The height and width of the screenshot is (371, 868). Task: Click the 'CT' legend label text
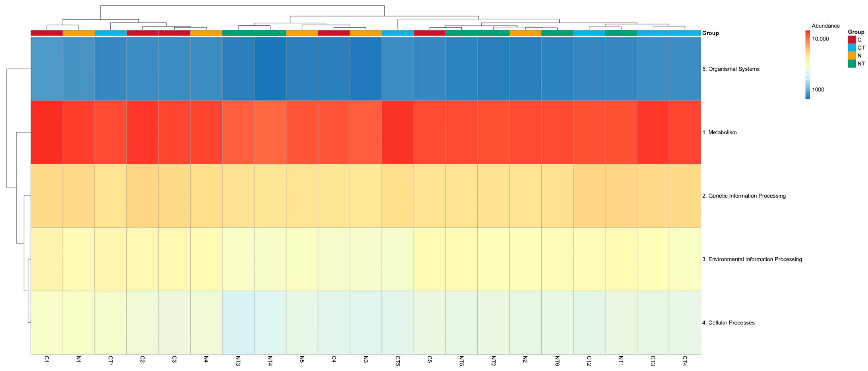pyautogui.click(x=861, y=48)
